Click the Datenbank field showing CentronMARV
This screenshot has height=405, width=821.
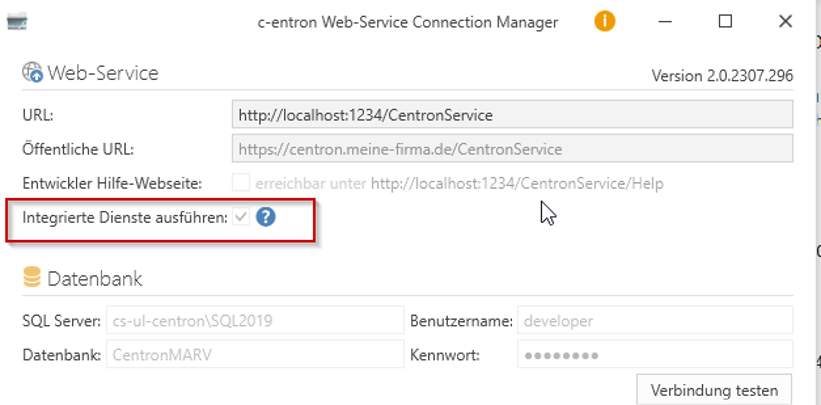tap(254, 354)
